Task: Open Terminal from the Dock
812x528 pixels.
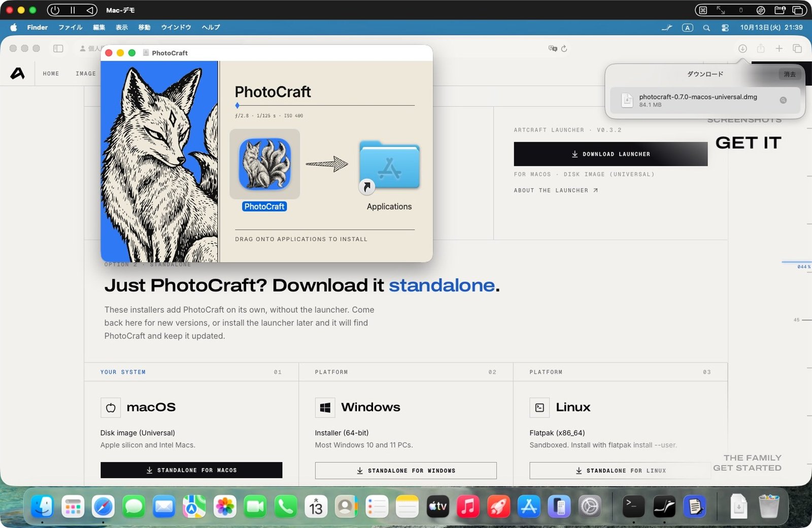Action: 633,506
